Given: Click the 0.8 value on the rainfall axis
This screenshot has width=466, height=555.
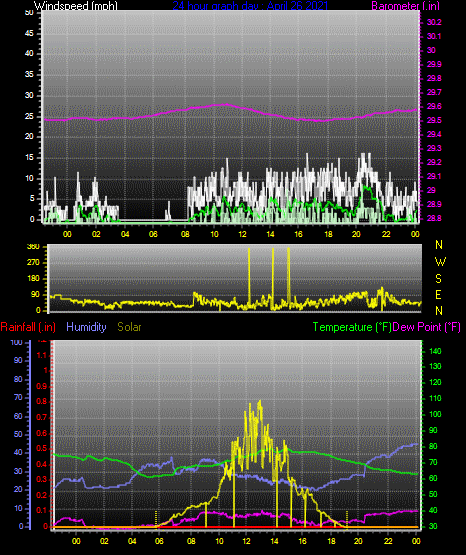Looking at the screenshot, I should tap(42, 402).
